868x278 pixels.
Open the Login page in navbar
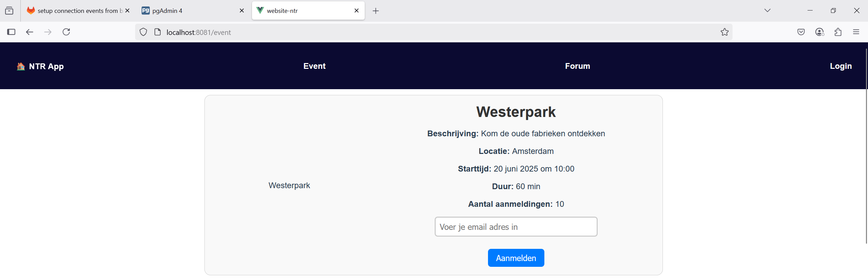[x=841, y=66]
